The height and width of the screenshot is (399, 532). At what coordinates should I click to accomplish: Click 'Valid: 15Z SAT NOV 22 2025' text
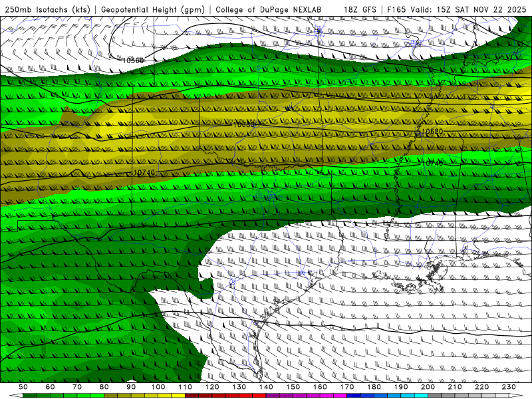[468, 9]
